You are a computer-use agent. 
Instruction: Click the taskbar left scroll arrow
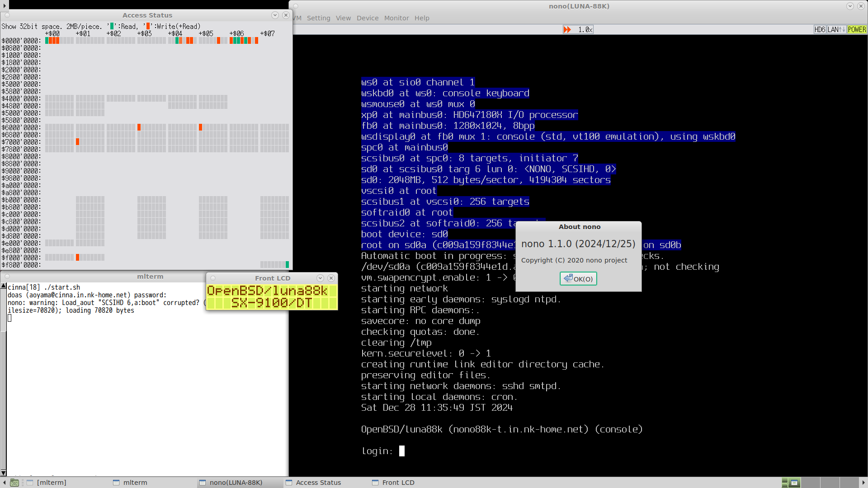[4, 483]
